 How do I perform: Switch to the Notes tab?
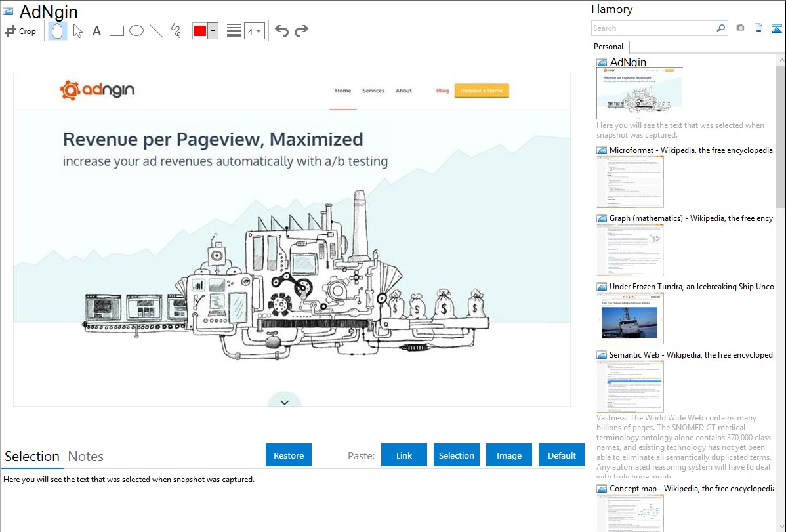[85, 457]
